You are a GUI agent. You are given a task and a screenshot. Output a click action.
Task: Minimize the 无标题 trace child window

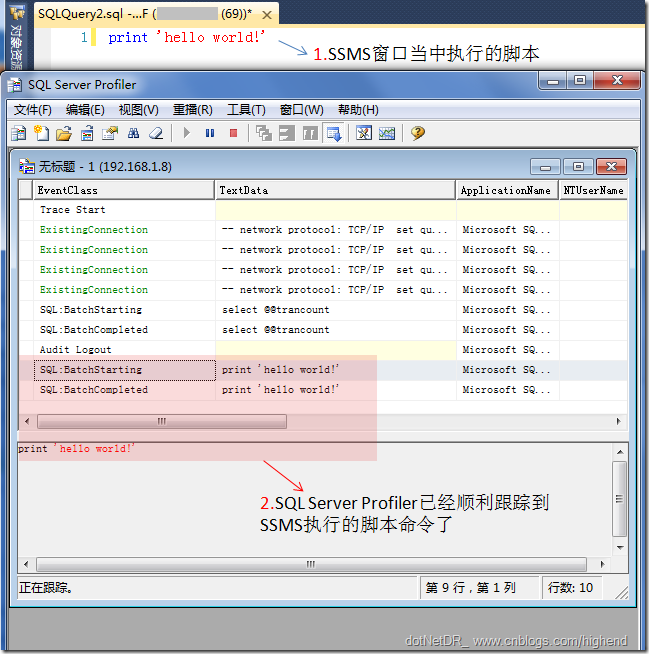pos(545,167)
